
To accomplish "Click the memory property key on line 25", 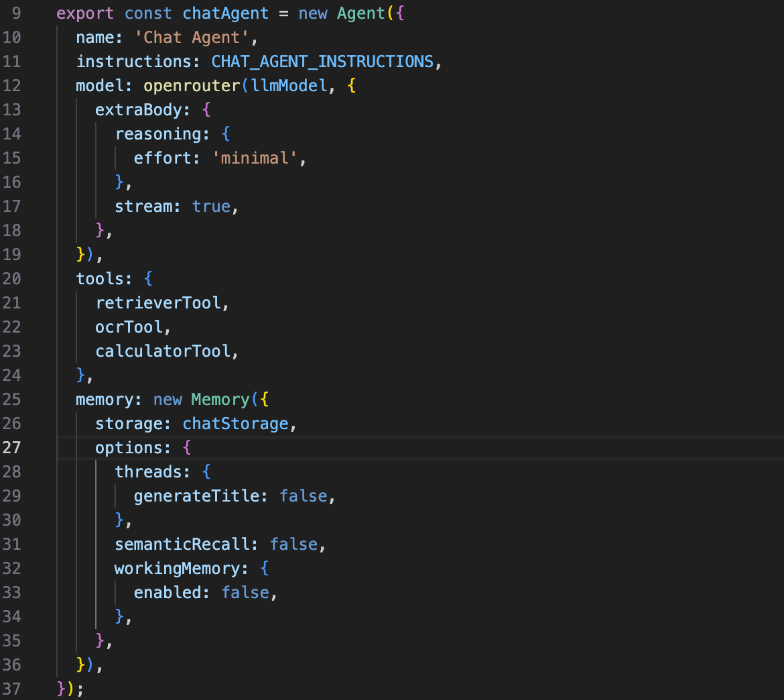I will tap(105, 400).
